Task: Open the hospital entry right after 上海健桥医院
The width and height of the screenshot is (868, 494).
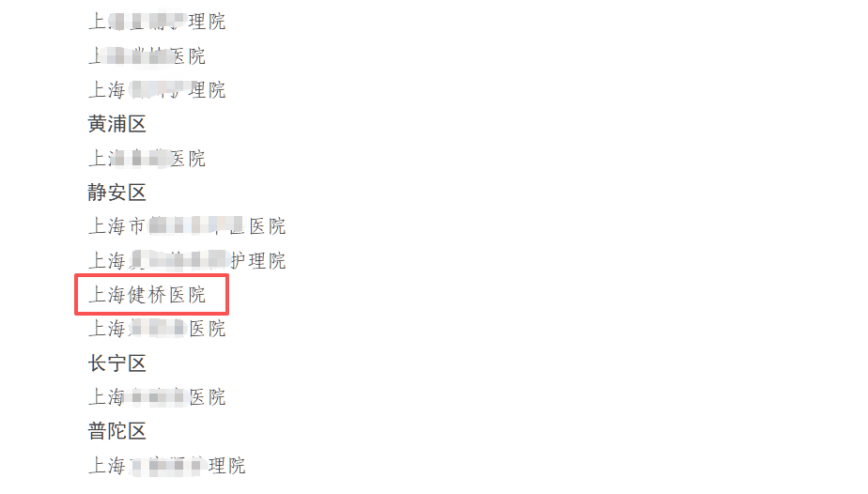Action: [157, 329]
